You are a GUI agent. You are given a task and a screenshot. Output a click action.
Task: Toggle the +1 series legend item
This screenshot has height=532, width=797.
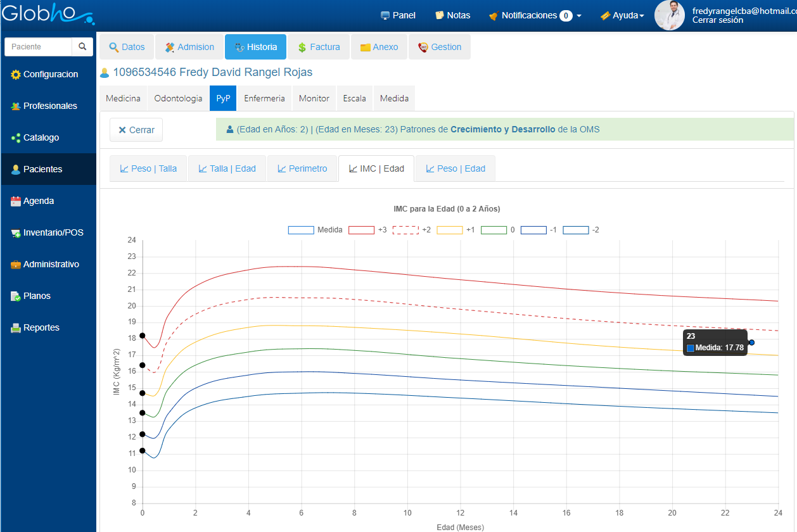pyautogui.click(x=450, y=230)
